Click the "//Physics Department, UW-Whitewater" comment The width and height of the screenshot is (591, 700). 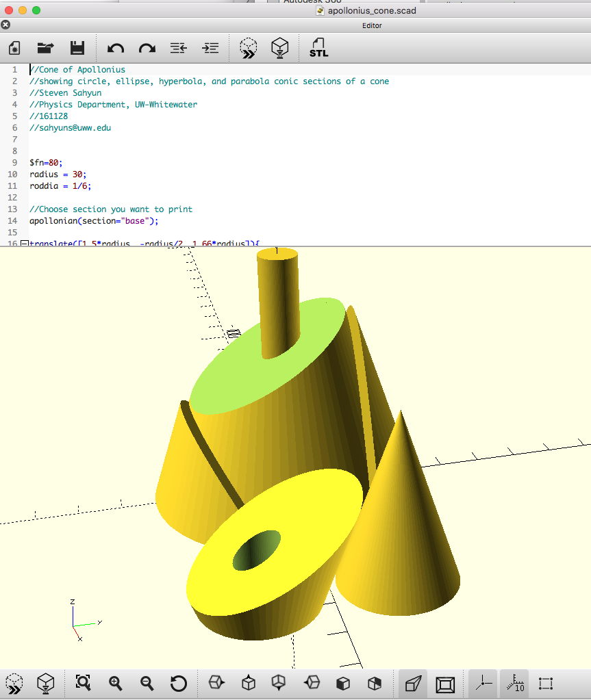coord(114,105)
